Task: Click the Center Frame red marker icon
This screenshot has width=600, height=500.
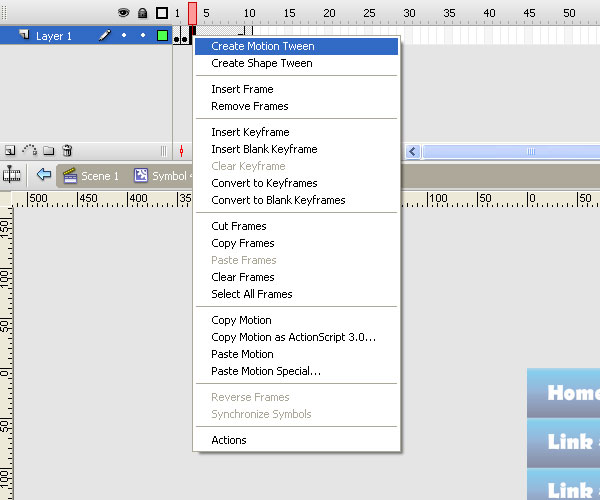Action: point(181,151)
